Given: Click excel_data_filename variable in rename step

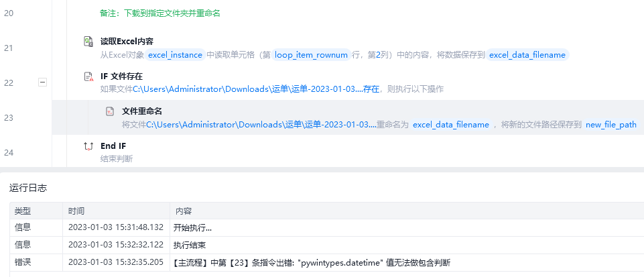Looking at the screenshot, I should pos(450,125).
